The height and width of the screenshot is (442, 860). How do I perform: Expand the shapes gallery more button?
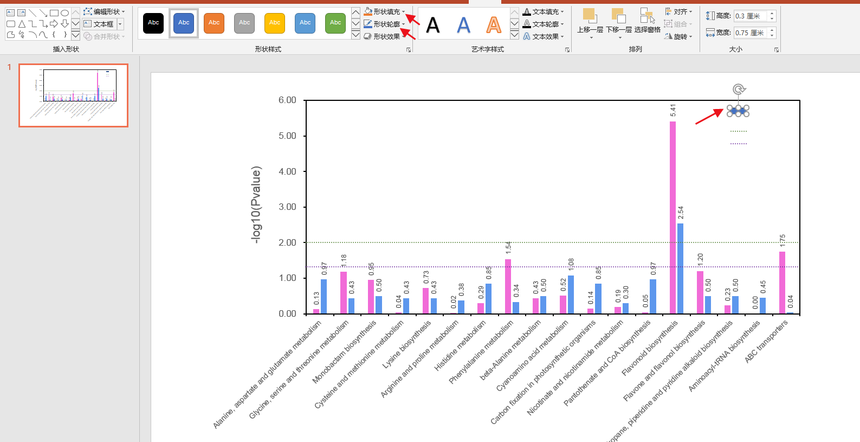(76, 36)
